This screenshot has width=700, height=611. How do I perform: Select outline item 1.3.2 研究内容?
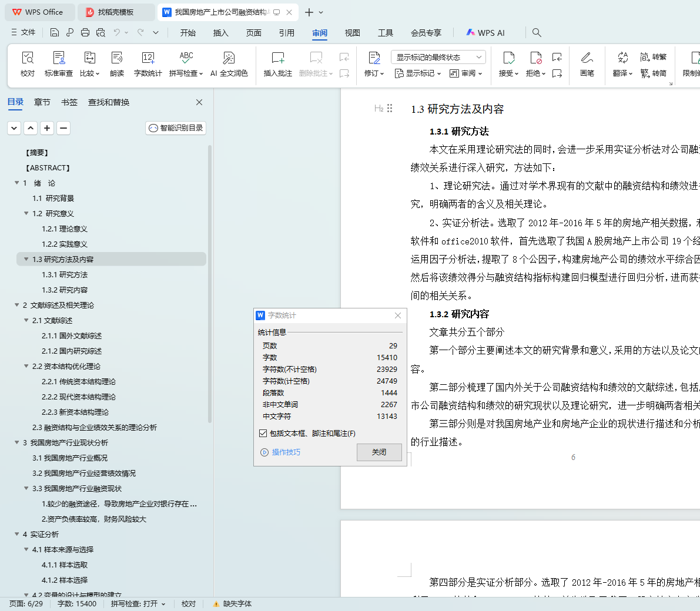point(65,290)
